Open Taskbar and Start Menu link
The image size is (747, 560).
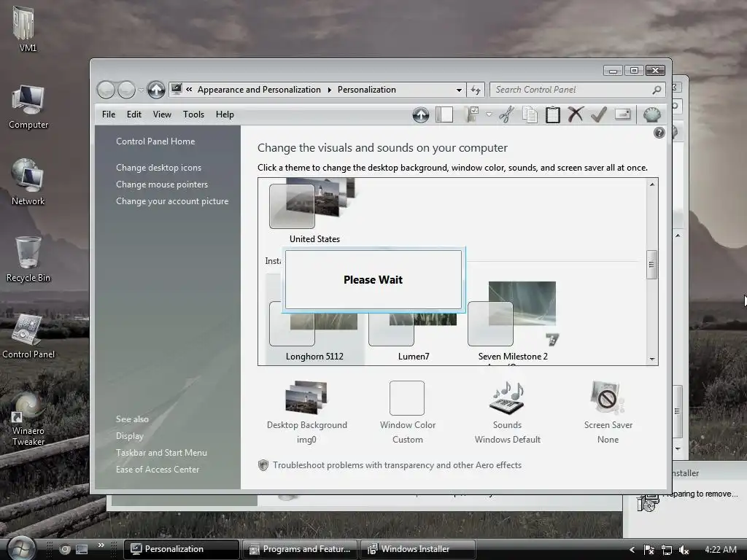click(x=161, y=453)
